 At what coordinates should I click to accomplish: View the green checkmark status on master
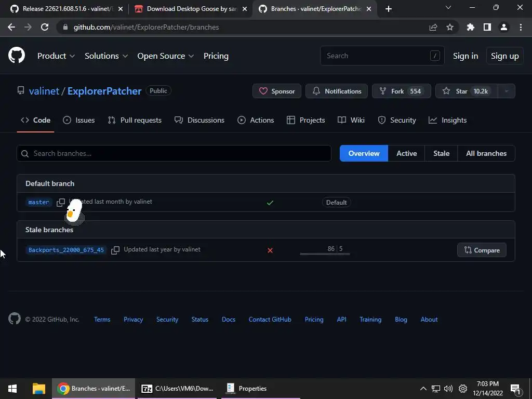(x=270, y=203)
